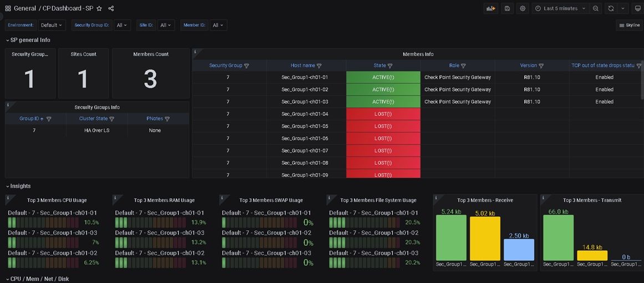This screenshot has height=283, width=644.
Task: Open Top 3 Members - Transmit title
Action: click(592, 200)
